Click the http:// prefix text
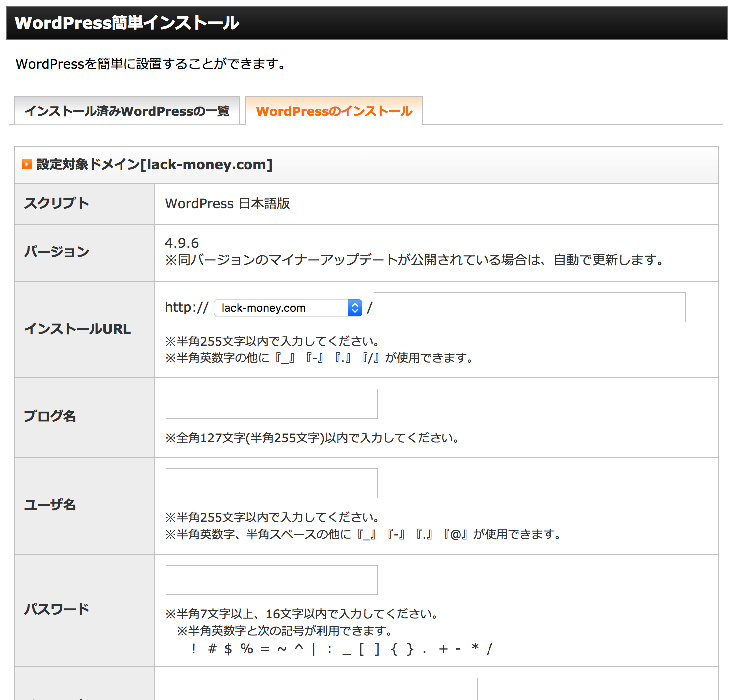Screen dimensions: 734x700 pyautogui.click(x=187, y=307)
